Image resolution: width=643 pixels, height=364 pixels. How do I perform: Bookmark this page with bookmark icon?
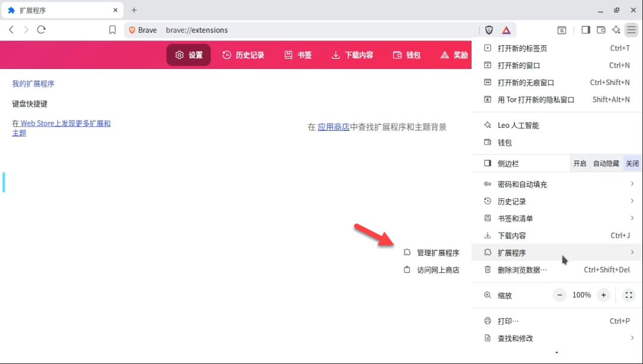tap(113, 30)
